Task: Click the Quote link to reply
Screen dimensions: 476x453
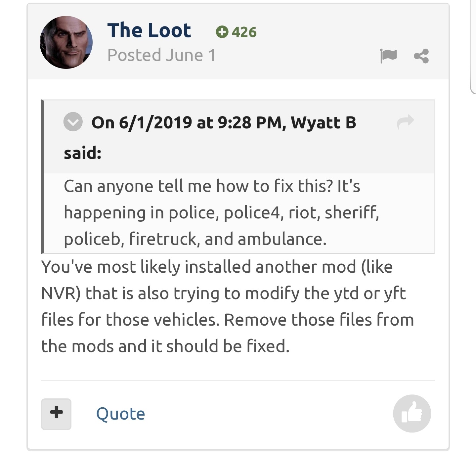Action: pos(120,414)
